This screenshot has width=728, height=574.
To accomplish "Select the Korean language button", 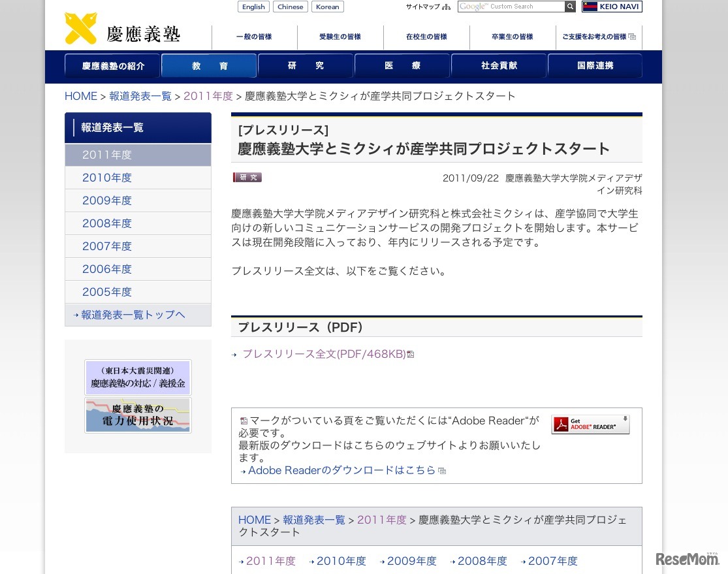I will (x=327, y=7).
